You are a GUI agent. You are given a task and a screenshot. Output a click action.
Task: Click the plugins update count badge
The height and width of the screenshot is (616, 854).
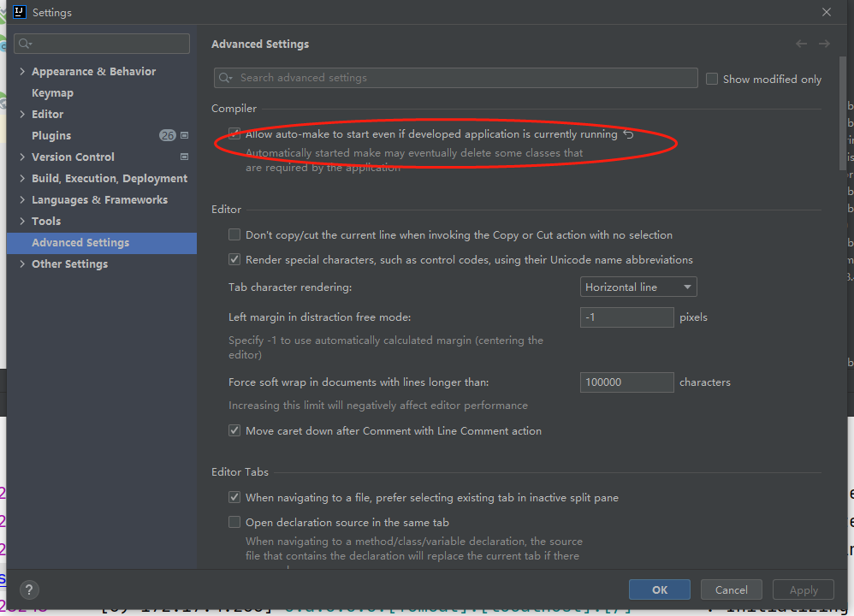pyautogui.click(x=167, y=136)
